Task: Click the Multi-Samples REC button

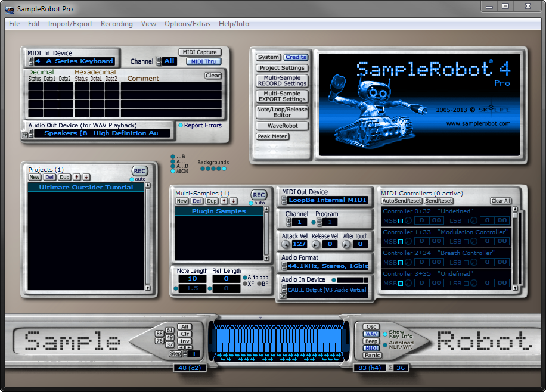Action: pyautogui.click(x=259, y=195)
